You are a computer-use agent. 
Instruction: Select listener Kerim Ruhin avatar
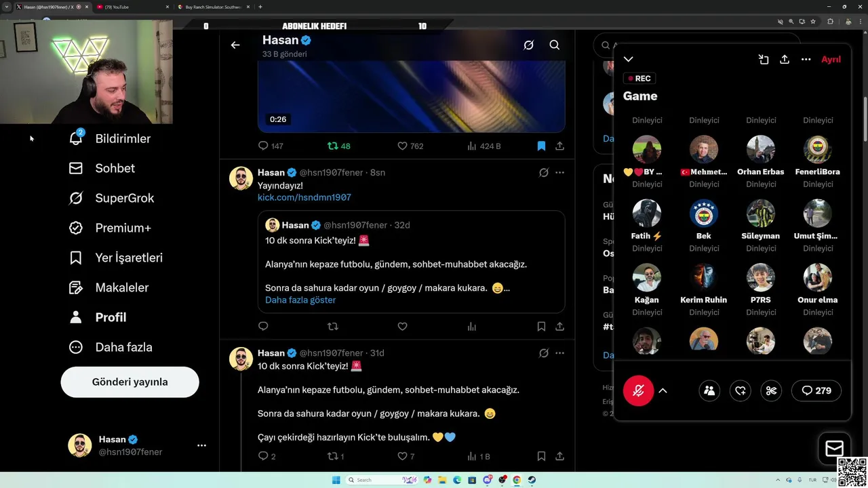[x=704, y=277]
